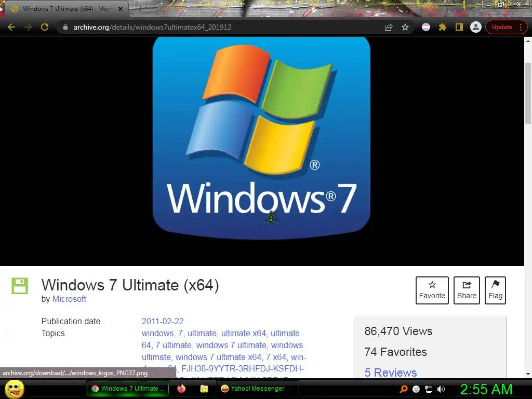
Task: Open a new browser tab
Action: 140,9
